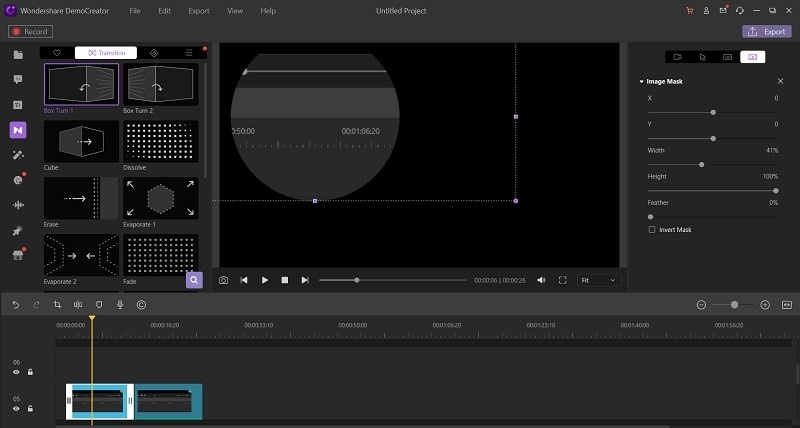The width and height of the screenshot is (800, 428).
Task: Stop the preview playback
Action: pyautogui.click(x=285, y=280)
